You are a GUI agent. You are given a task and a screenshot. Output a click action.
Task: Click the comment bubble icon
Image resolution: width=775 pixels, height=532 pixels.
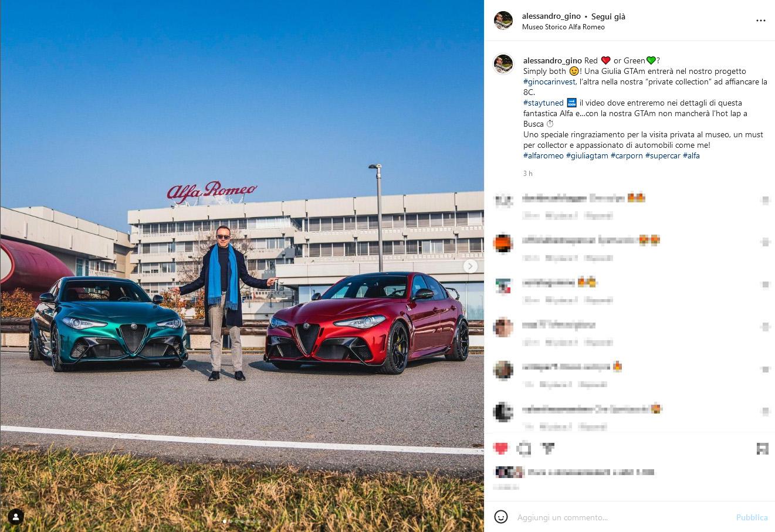click(x=524, y=449)
